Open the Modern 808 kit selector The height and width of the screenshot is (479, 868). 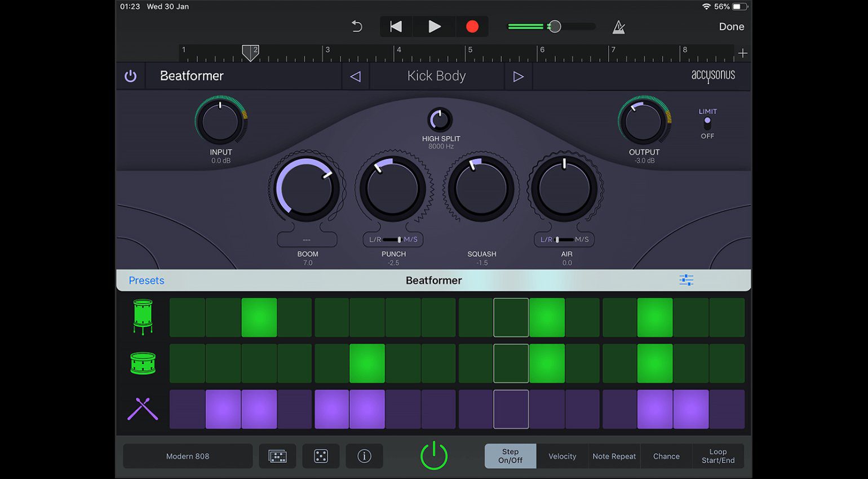click(x=188, y=456)
